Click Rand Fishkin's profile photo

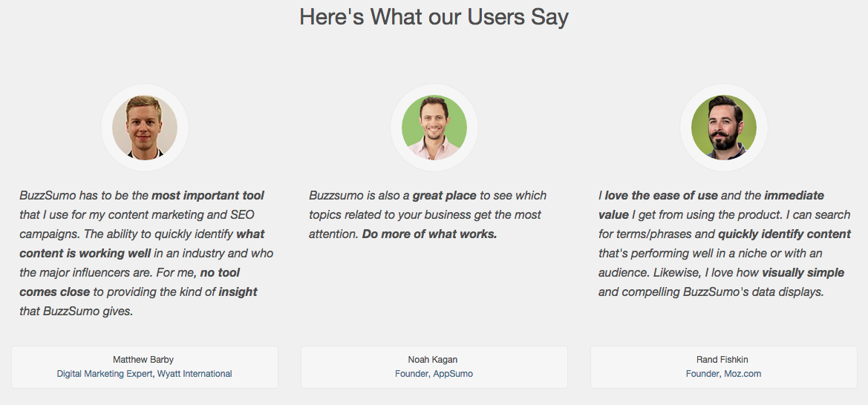tap(723, 128)
